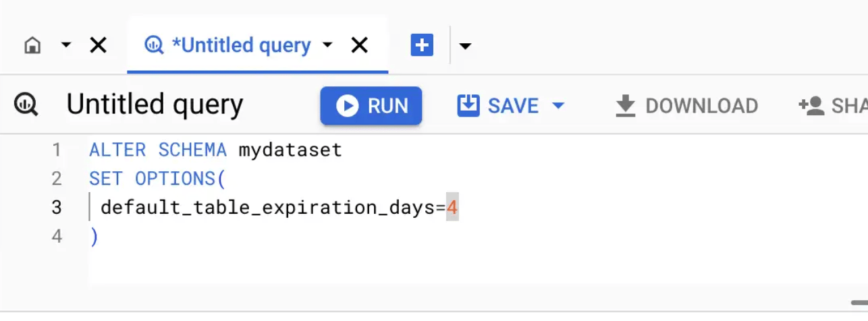868x321 pixels.
Task: Open the home tab dropdown arrow
Action: pyautogui.click(x=66, y=46)
